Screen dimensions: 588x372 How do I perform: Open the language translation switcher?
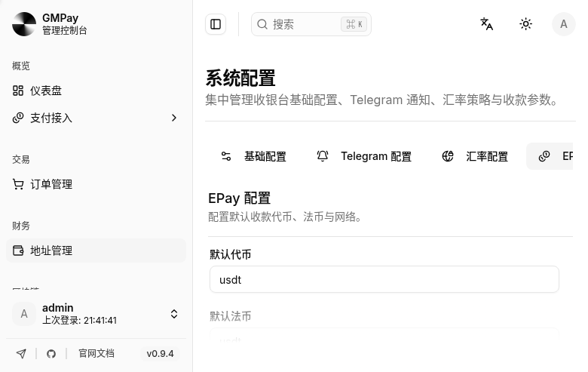[487, 24]
